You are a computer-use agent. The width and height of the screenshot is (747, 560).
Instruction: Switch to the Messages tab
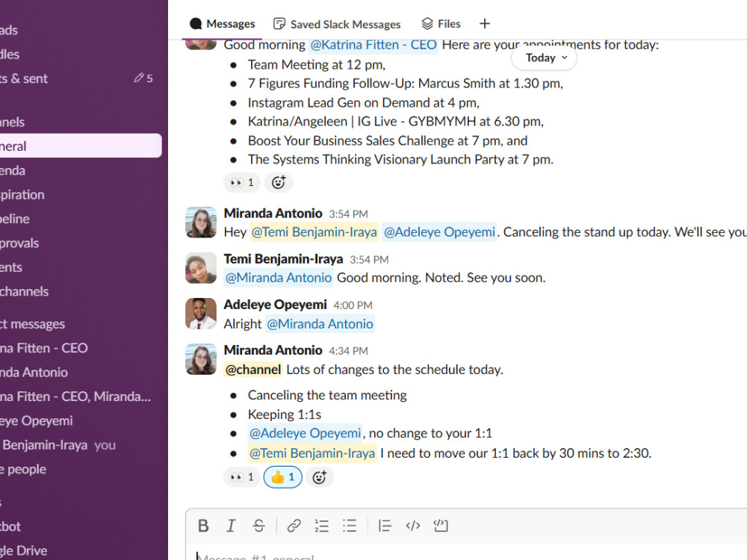(x=222, y=24)
